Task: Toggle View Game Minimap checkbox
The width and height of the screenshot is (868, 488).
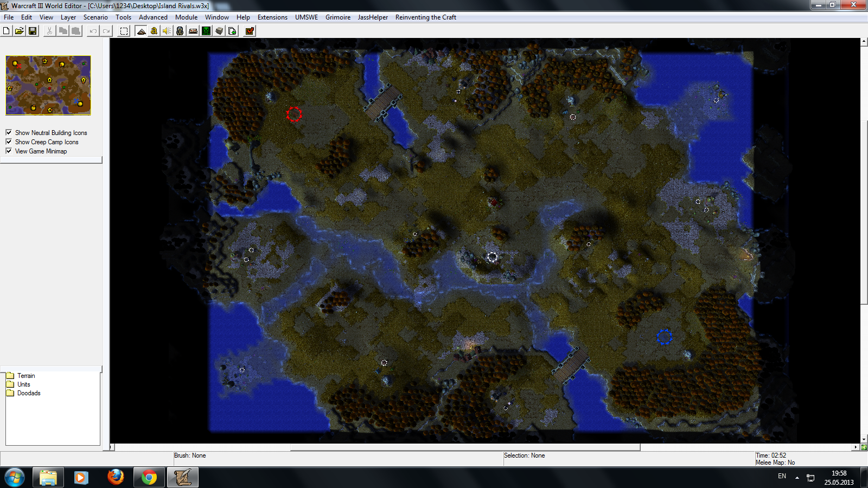Action: [x=9, y=151]
